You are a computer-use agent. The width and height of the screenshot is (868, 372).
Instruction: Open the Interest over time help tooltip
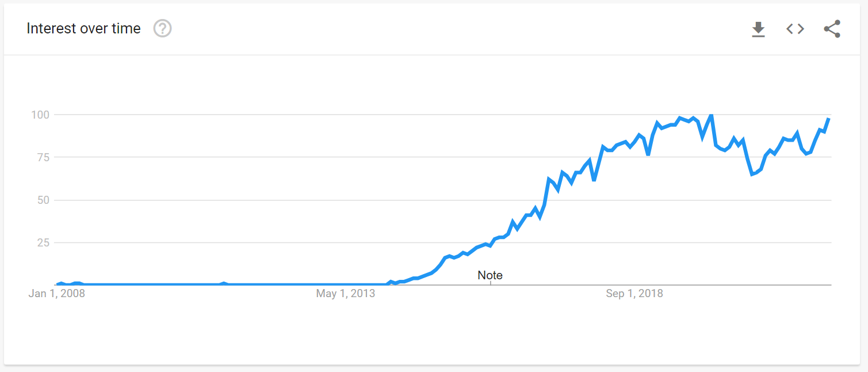click(x=162, y=28)
